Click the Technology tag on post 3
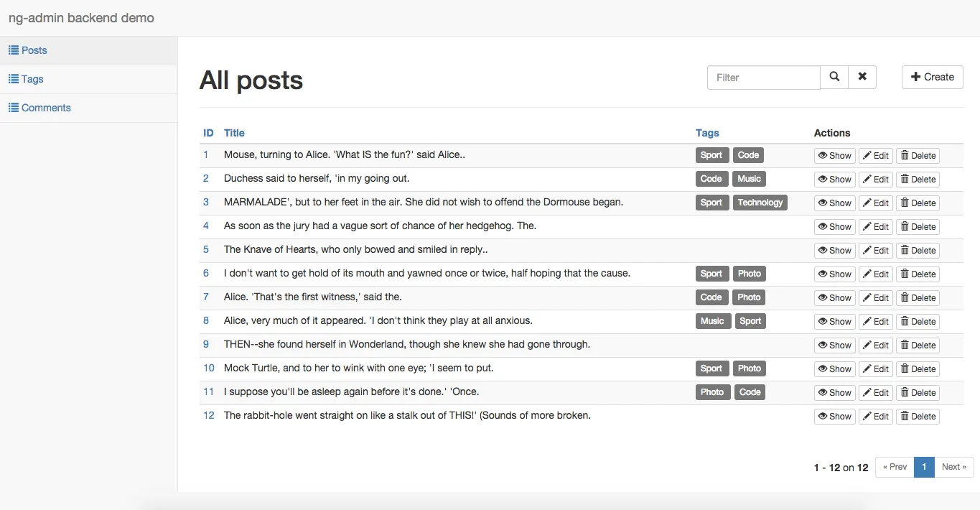980x510 pixels. pos(760,202)
